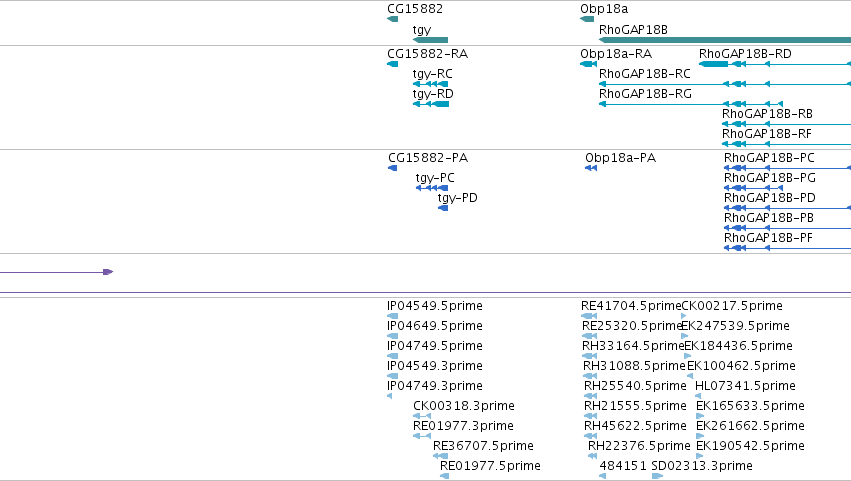
Task: Click the 484151 feature label
Action: [623, 466]
